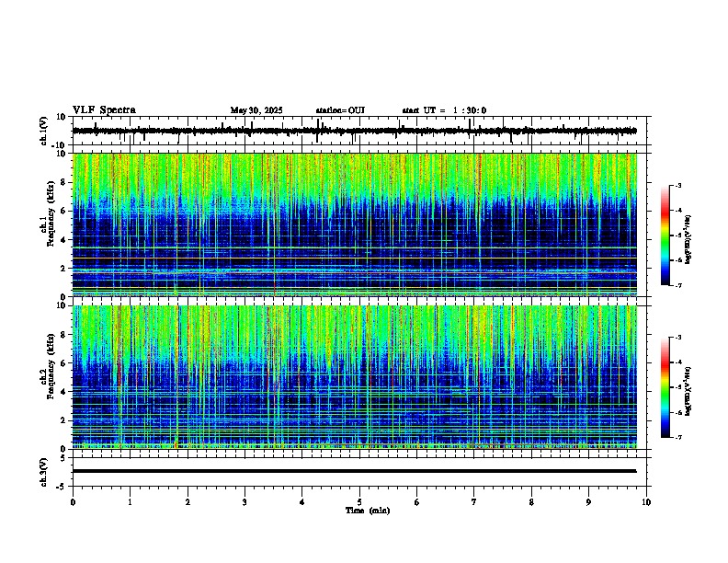The image size is (728, 563).
Task: Click time axis tick label "7"
Action: coord(474,502)
